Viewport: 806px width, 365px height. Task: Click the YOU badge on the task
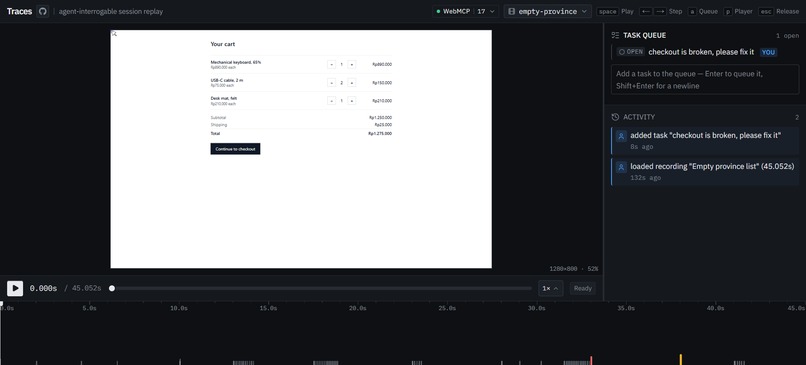768,52
